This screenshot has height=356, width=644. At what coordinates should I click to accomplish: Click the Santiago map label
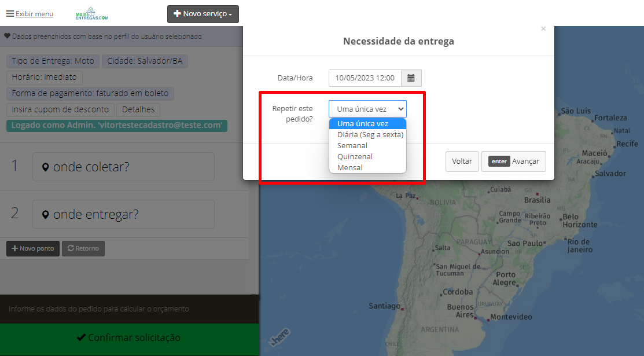384,306
